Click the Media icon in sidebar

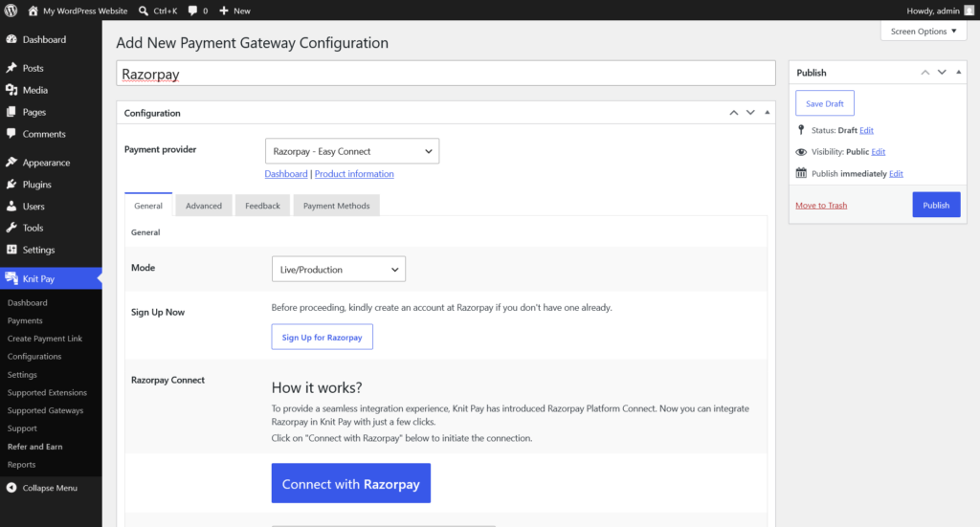pyautogui.click(x=11, y=90)
